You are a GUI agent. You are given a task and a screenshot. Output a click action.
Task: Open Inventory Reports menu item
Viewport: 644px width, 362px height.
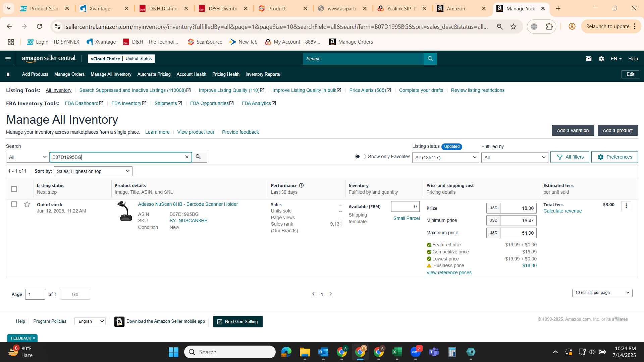pos(263,74)
